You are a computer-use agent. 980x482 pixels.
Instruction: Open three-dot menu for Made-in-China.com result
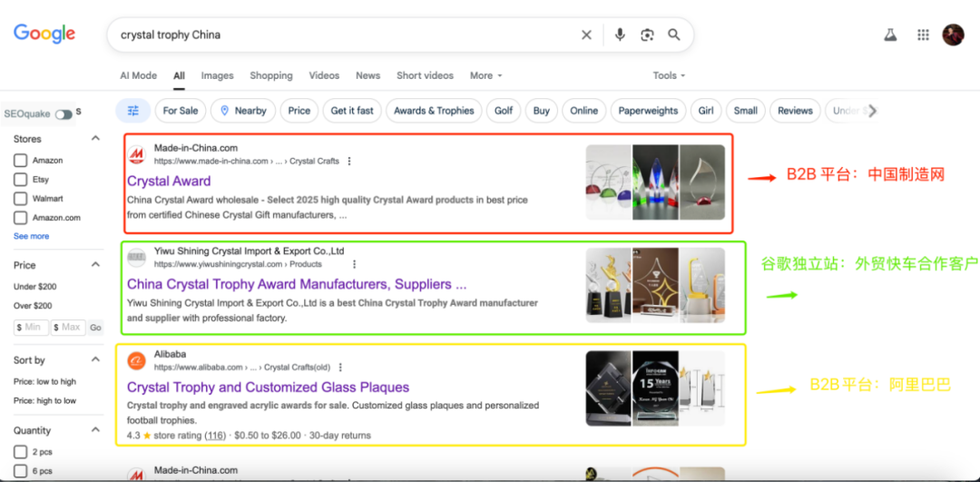349,162
